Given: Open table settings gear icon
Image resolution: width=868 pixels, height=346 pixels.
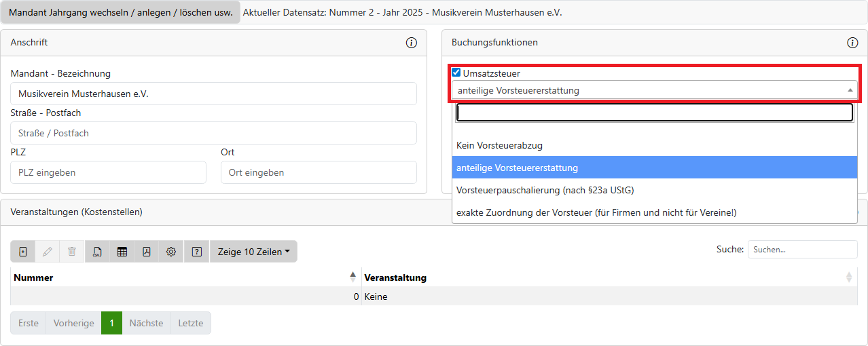Looking at the screenshot, I should pyautogui.click(x=171, y=252).
